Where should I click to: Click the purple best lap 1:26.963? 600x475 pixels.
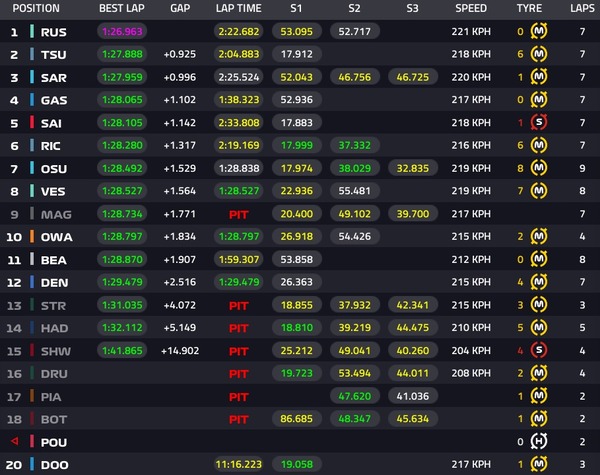[x=122, y=31]
